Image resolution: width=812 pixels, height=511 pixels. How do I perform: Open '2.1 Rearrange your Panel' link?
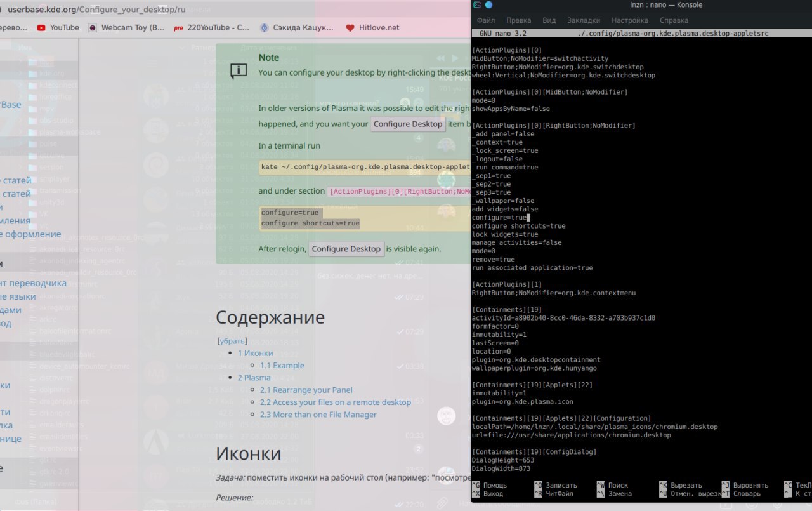(306, 390)
